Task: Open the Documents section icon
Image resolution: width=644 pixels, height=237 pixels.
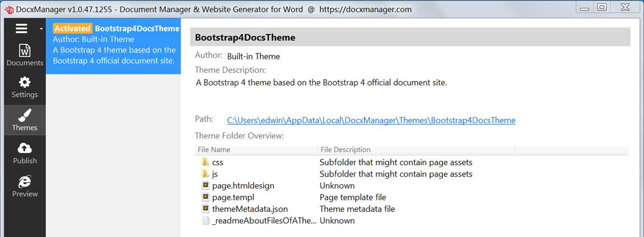Action: (25, 51)
